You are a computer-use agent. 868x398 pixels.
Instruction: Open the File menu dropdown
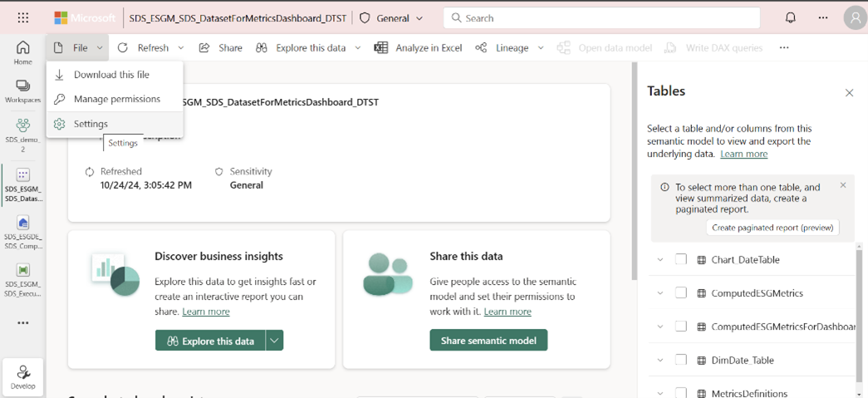78,47
